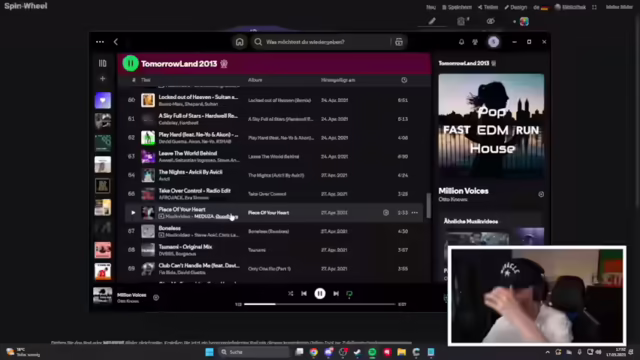Open Friend Activity icon in Spotify header
This screenshot has height=360, width=640.
click(475, 42)
